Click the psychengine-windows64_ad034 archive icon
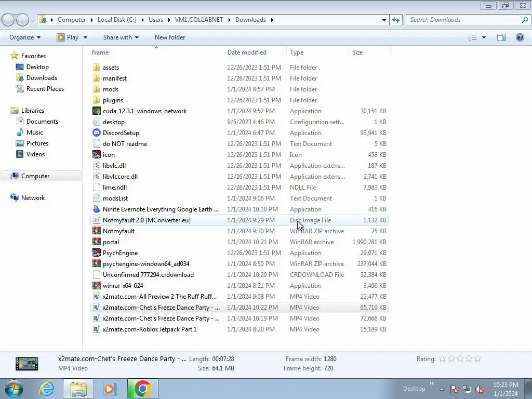Screen dimensions: 532x399 [x=96, y=263]
